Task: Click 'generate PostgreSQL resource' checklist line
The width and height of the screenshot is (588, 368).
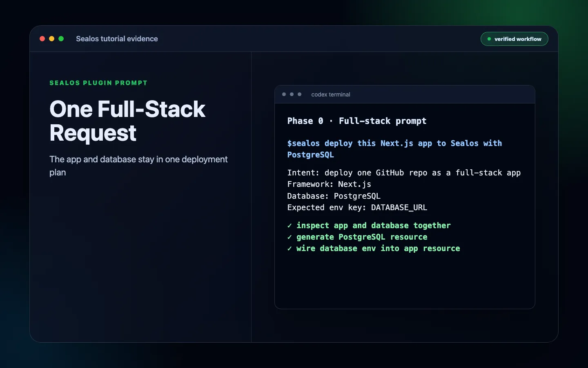Action: click(x=357, y=237)
